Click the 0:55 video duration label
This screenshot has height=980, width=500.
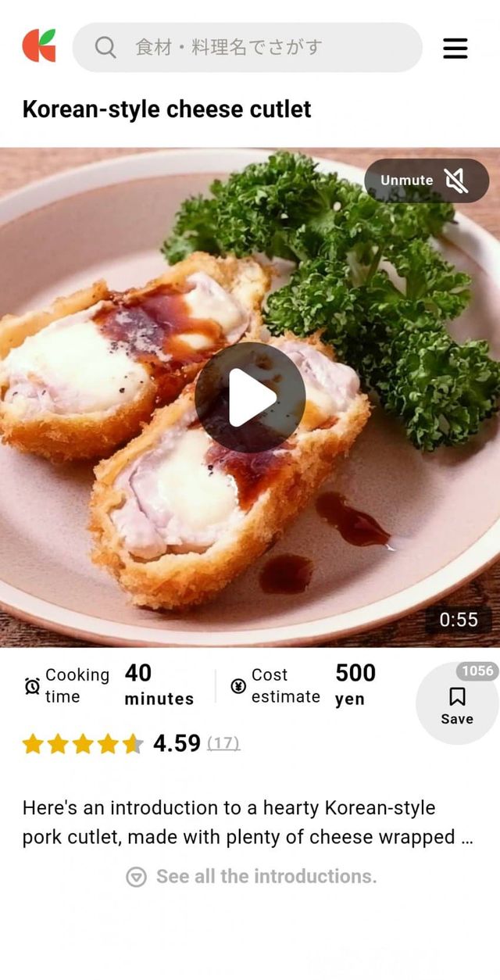pos(459,620)
